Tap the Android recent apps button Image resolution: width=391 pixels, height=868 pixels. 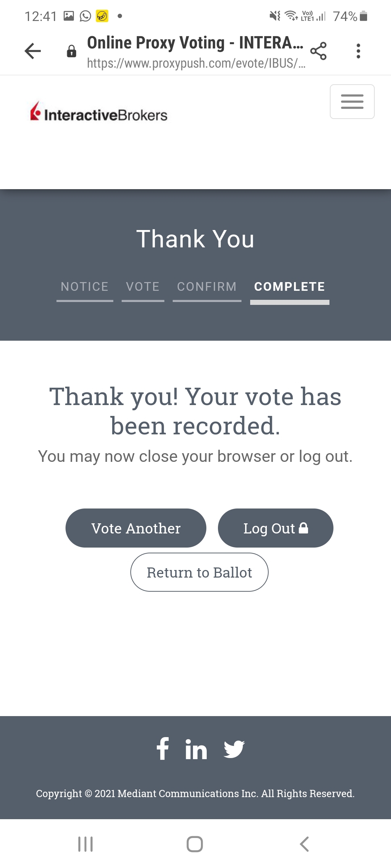coord(86,844)
